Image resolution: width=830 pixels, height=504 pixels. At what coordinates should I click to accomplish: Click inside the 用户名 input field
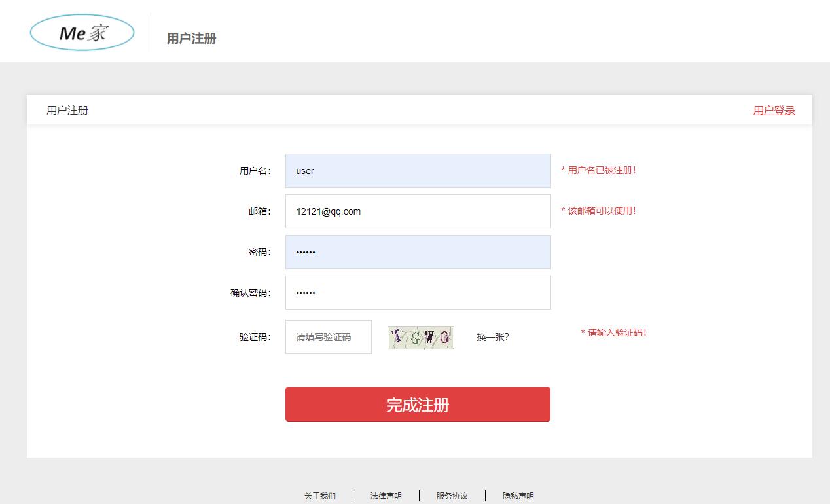click(x=418, y=170)
